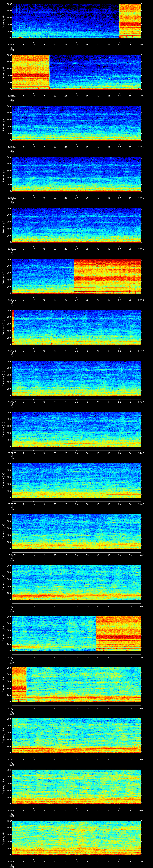153x868 pixels.
Task: Click the 20:24:00 start time label
Action: [x=12, y=555]
